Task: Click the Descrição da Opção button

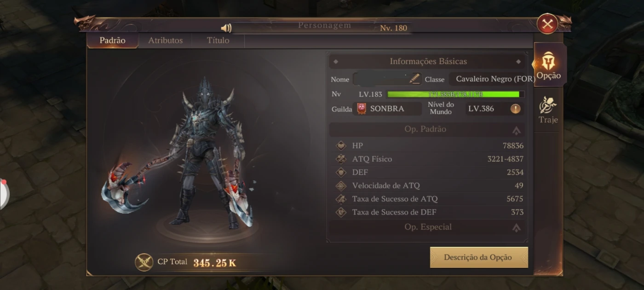Action: point(479,257)
